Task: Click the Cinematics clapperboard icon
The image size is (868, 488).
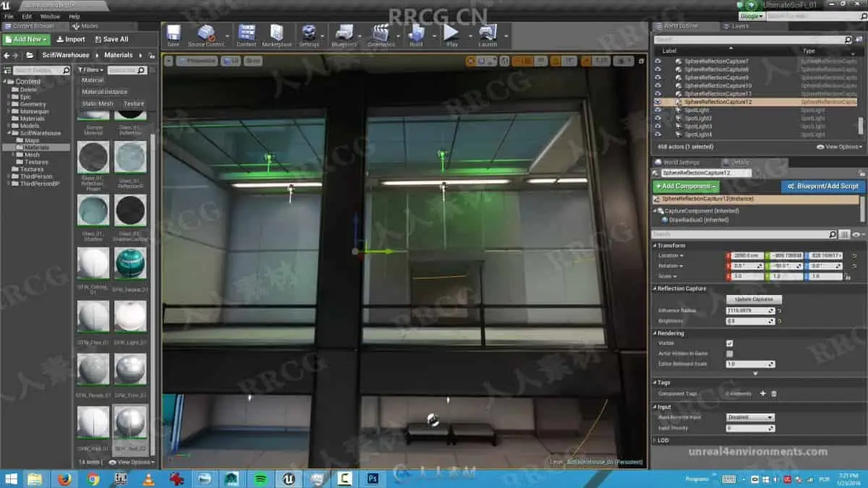Action: (380, 33)
